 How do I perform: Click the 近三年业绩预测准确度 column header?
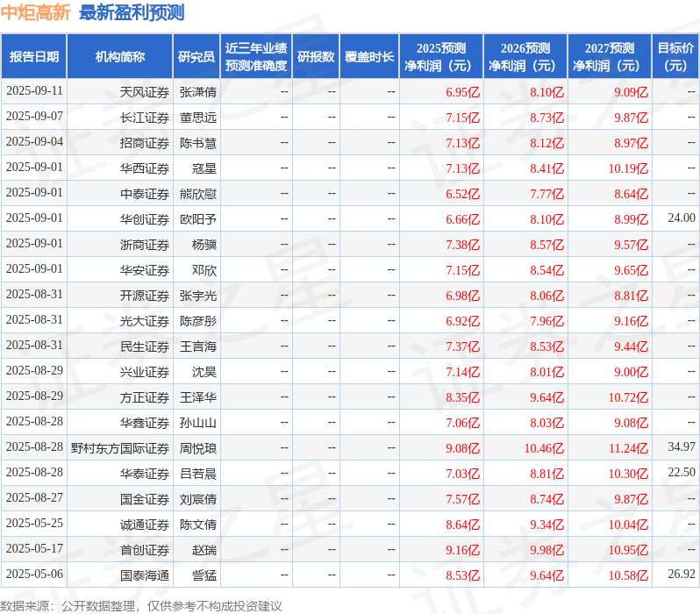point(256,57)
